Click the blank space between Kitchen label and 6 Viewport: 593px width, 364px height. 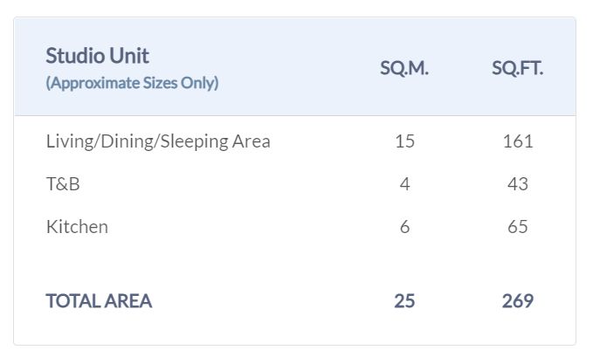tap(253, 227)
